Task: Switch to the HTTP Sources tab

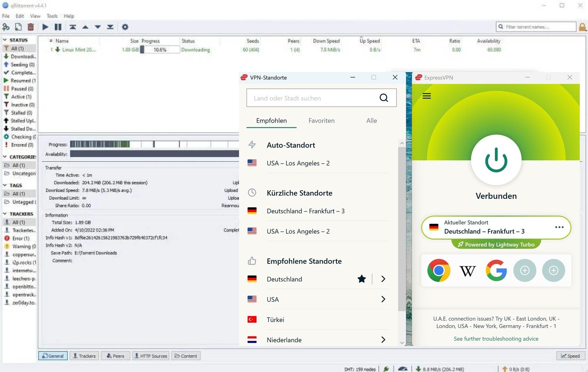Action: pos(151,356)
